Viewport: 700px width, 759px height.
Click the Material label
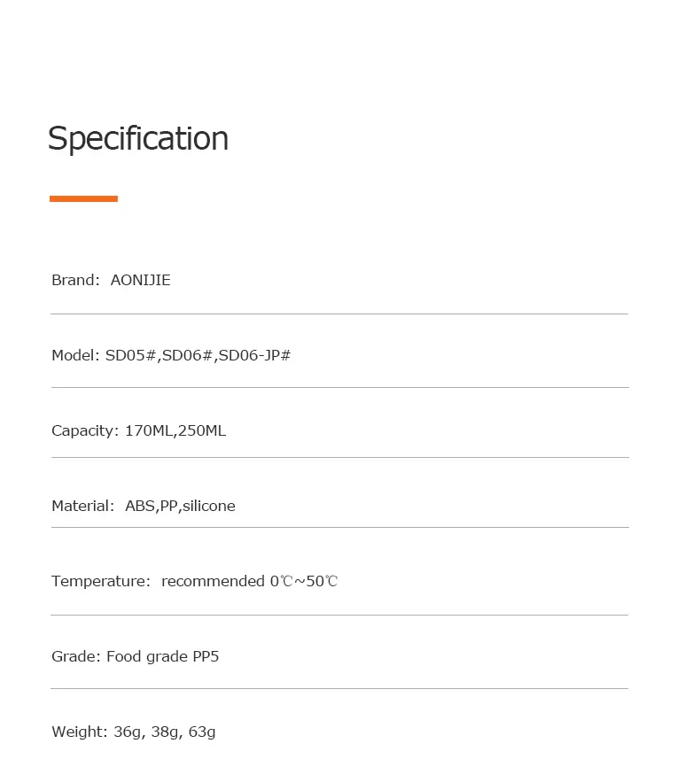(82, 506)
